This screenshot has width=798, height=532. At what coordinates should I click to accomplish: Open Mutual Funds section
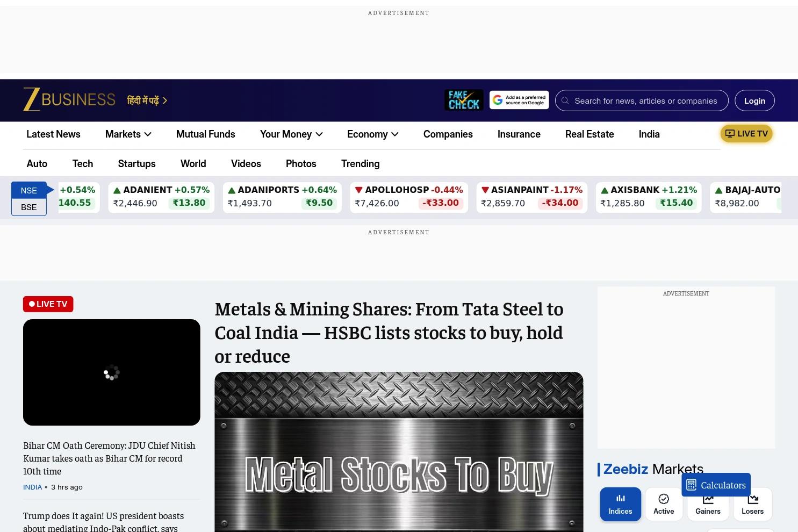pos(206,134)
